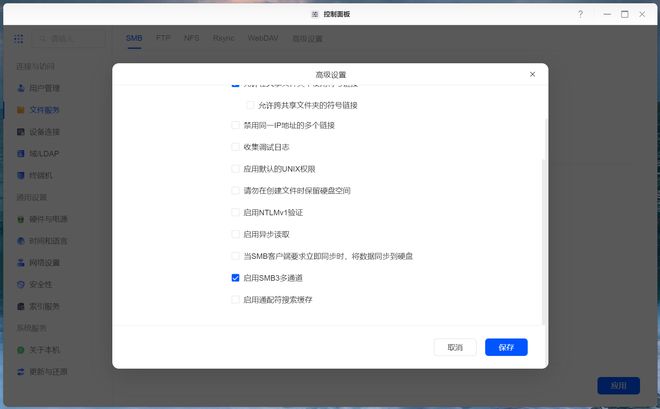660x409 pixels.
Task: Open 硬件与电源 settings
Action: coord(48,219)
